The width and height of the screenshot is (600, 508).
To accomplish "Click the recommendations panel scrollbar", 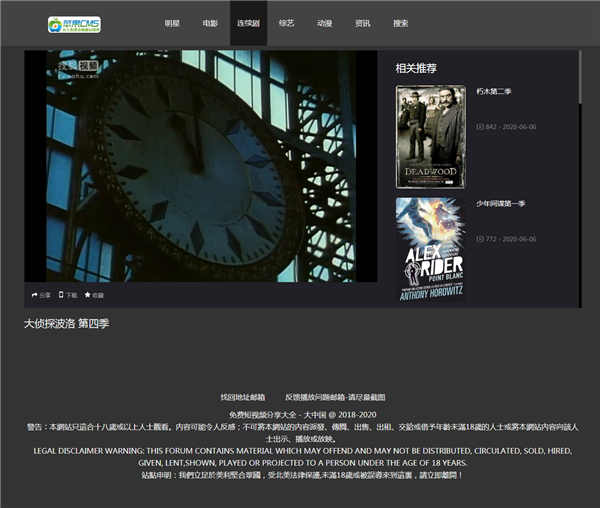I will pos(579,80).
